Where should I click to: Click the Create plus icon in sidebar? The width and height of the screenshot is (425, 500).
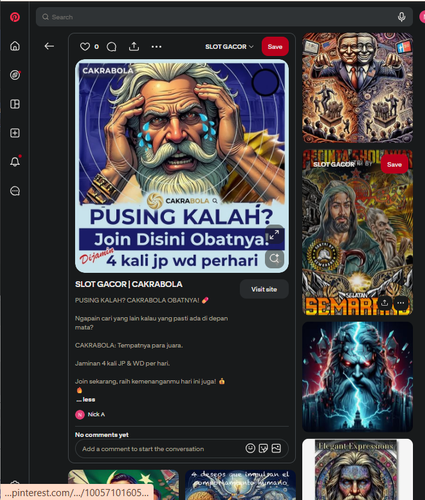pos(15,133)
